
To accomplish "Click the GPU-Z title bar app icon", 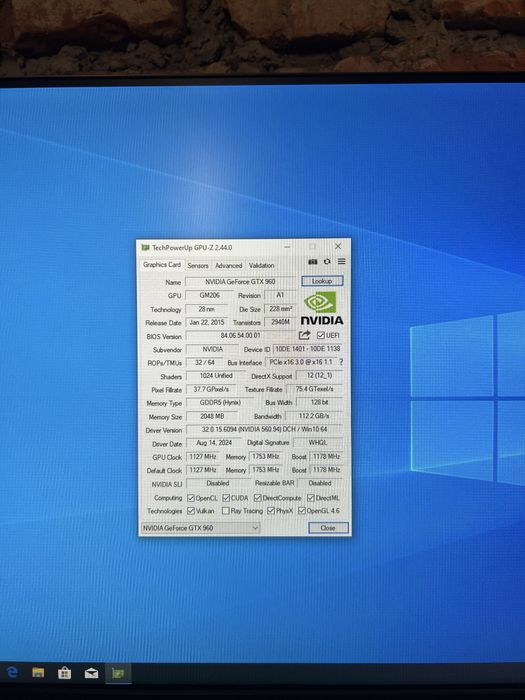I will pos(145,247).
